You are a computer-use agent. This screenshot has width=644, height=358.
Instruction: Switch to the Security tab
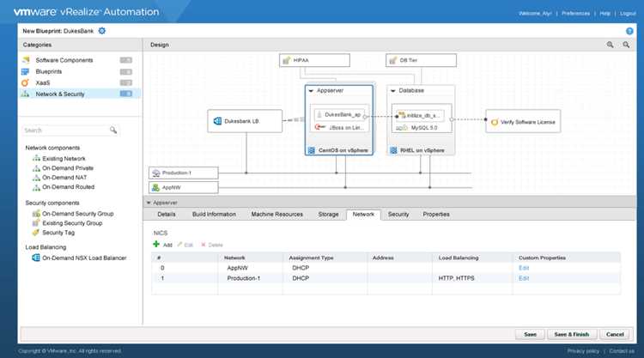[398, 215]
